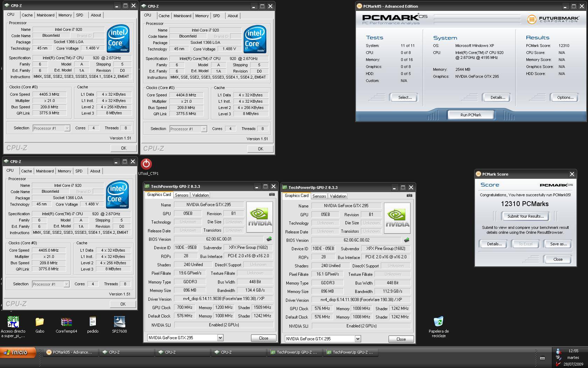Click the Intel Core logo in top-left CPU-Z
588x368 pixels.
pos(118,38)
